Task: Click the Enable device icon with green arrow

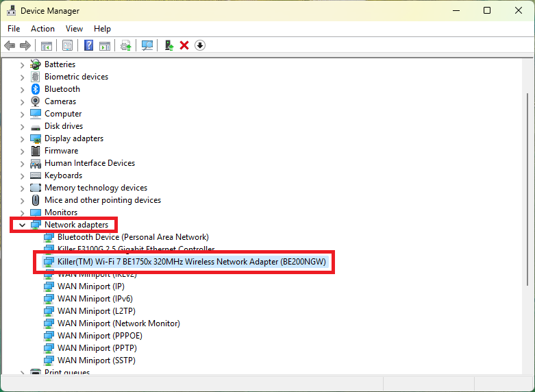Action: (169, 45)
